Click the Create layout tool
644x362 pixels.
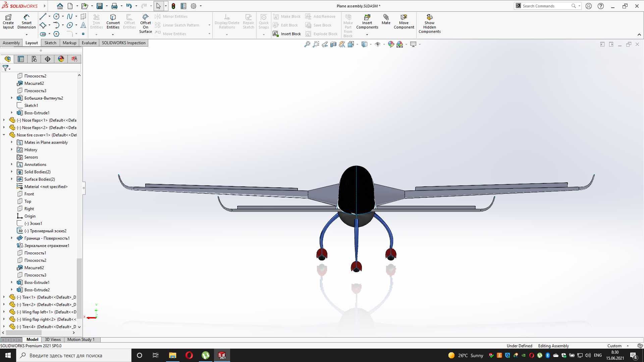point(8,22)
